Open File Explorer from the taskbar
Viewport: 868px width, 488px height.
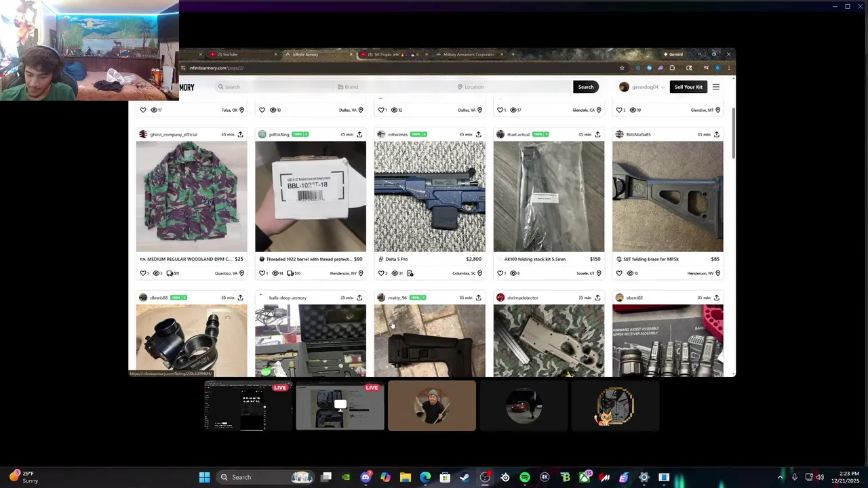(x=406, y=477)
